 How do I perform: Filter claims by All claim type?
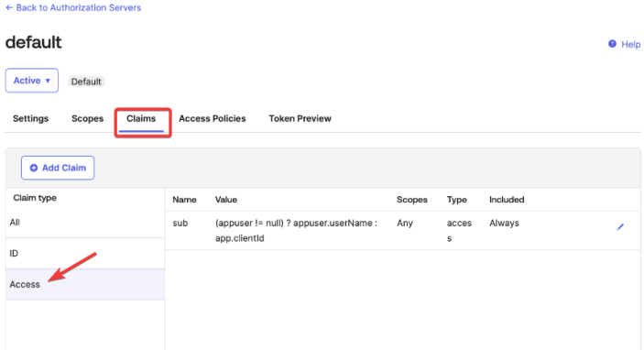pos(85,223)
